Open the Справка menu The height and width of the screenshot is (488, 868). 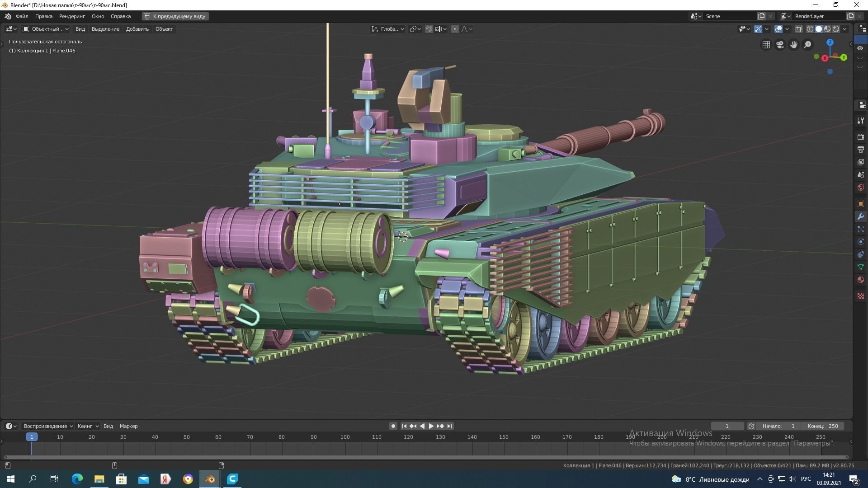tap(121, 16)
